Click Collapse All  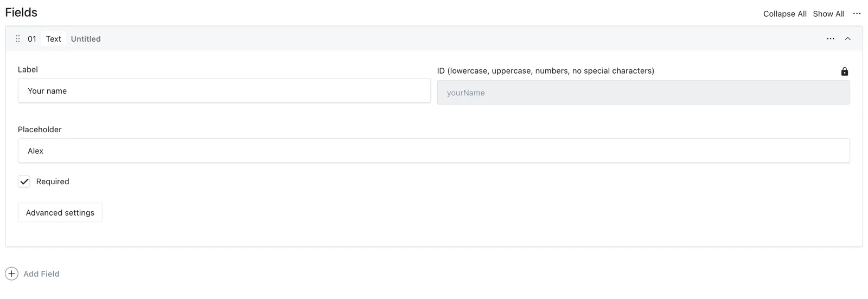pos(784,14)
